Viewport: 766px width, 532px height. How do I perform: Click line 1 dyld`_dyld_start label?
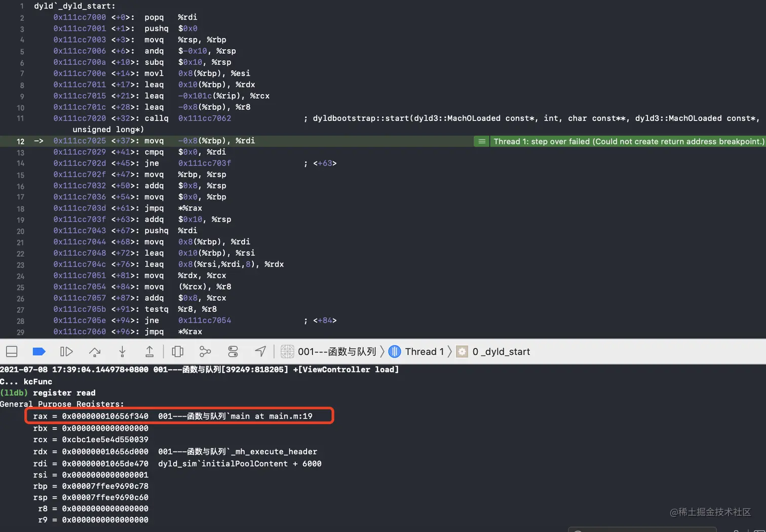coord(74,6)
